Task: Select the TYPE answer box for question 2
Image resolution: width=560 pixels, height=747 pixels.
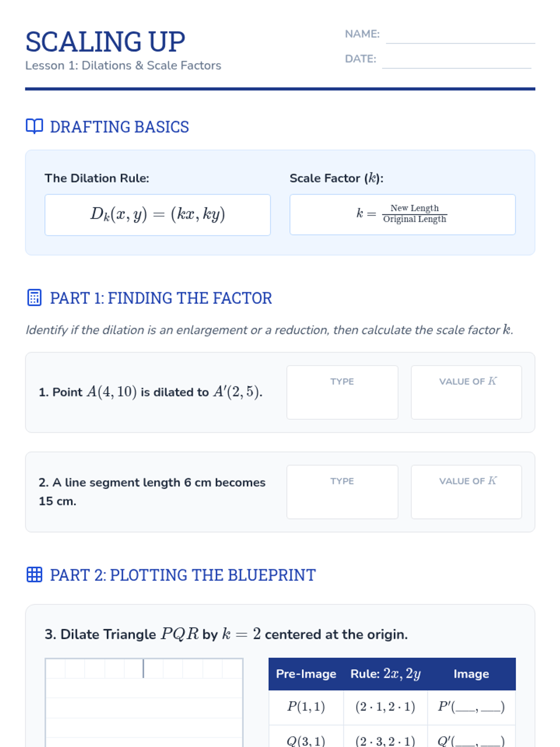Action: pos(342,492)
